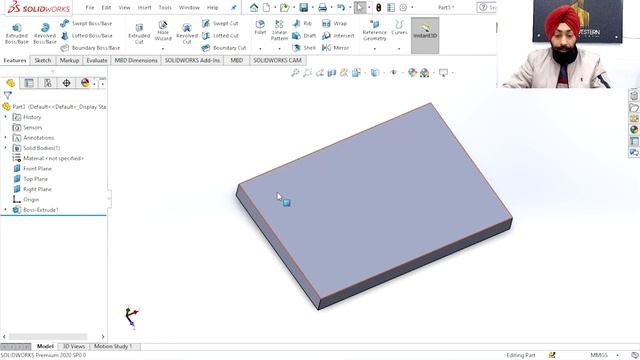The image size is (640, 360).
Task: Choose the Swept Cut command
Action: 220,23
